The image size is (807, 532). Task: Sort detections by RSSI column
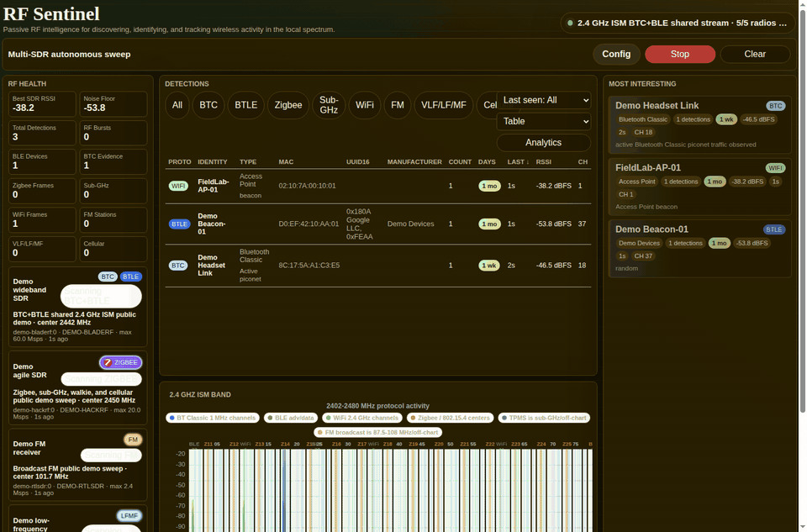tap(544, 161)
